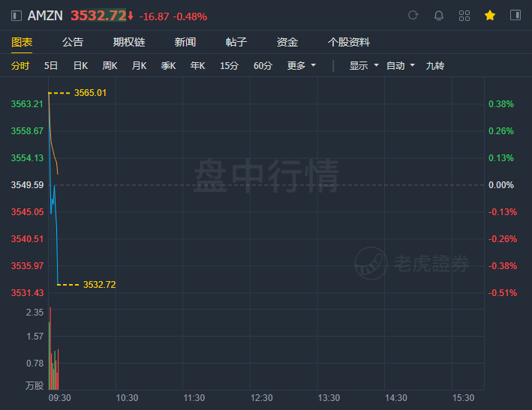Click the 0.38% right axis label

click(501, 104)
